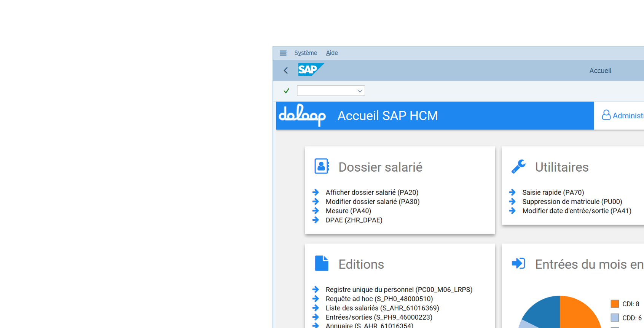Open Requête ad hoc (S_PH0_48000510)
Screen dimensions: 644x328
point(379,299)
